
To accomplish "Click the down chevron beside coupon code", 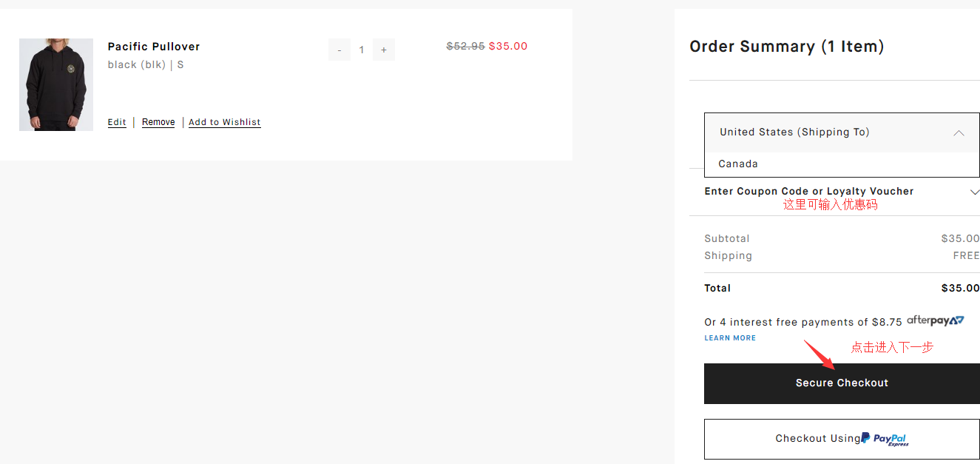I will (974, 192).
